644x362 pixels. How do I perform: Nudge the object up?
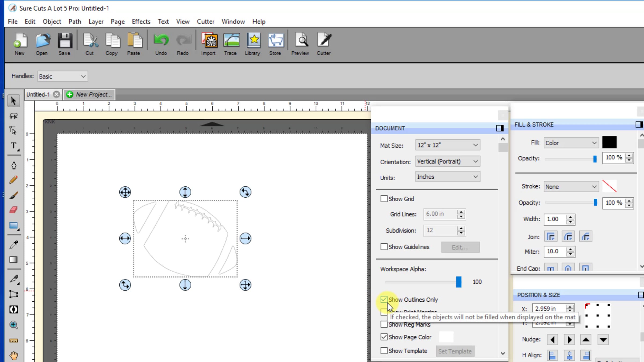586,340
